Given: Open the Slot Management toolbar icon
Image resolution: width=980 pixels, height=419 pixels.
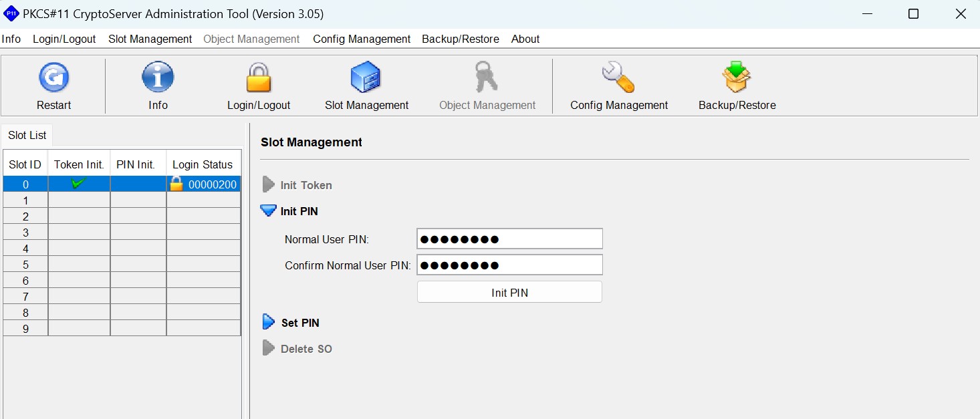Looking at the screenshot, I should click(366, 78).
